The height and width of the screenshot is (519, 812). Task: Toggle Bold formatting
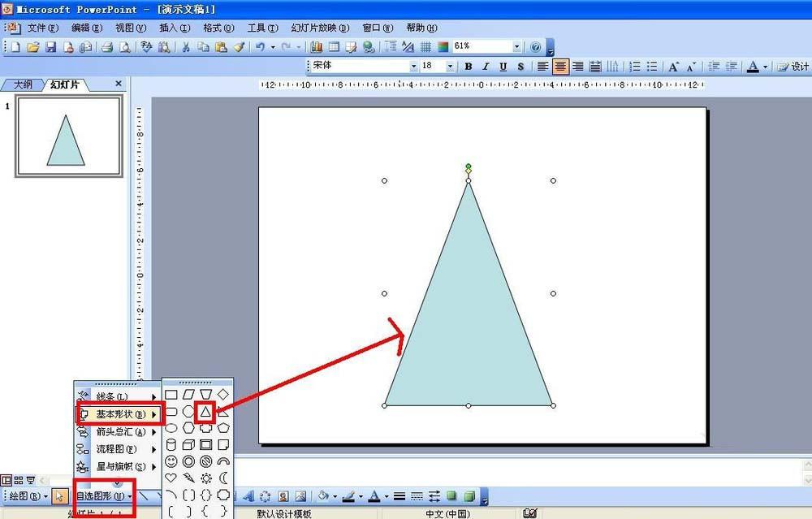pos(469,67)
